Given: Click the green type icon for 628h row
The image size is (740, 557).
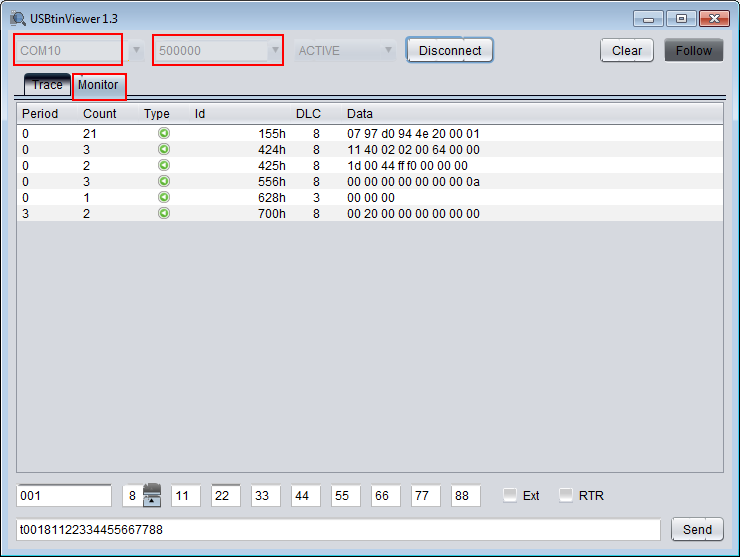Looking at the screenshot, I should (x=164, y=197).
